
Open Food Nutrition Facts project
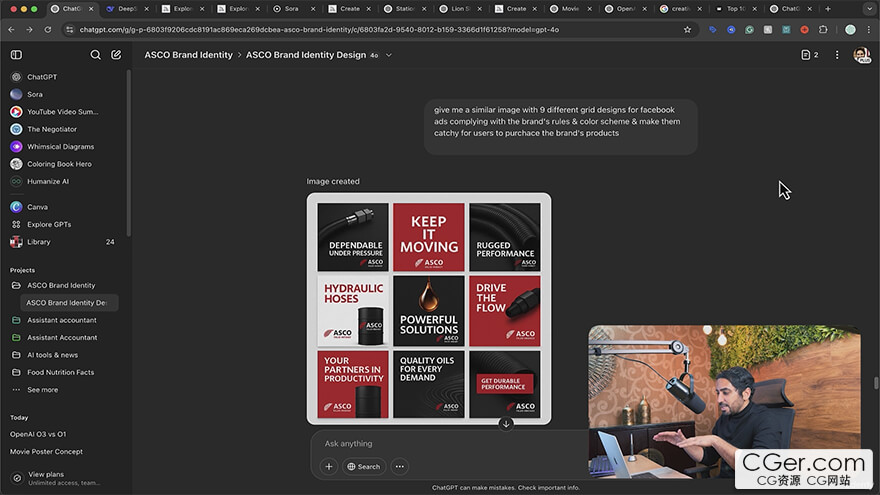(62, 372)
